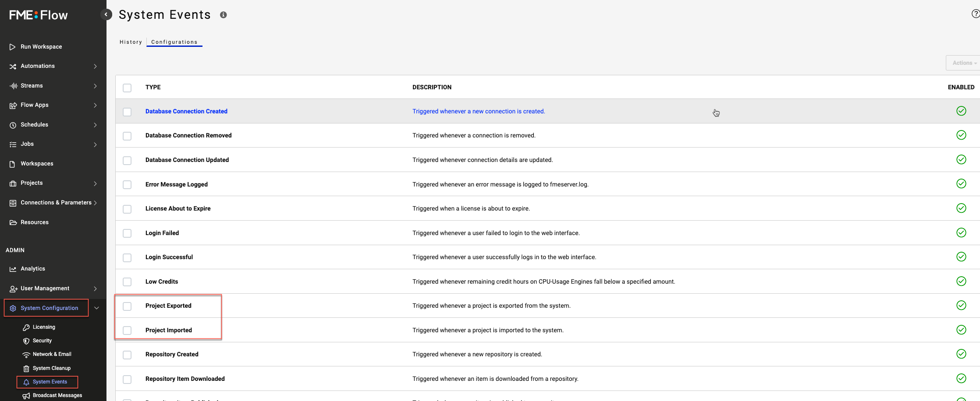Collapse the sidebar with the arrow button
Viewport: 980px width, 401px height.
pyautogui.click(x=106, y=14)
